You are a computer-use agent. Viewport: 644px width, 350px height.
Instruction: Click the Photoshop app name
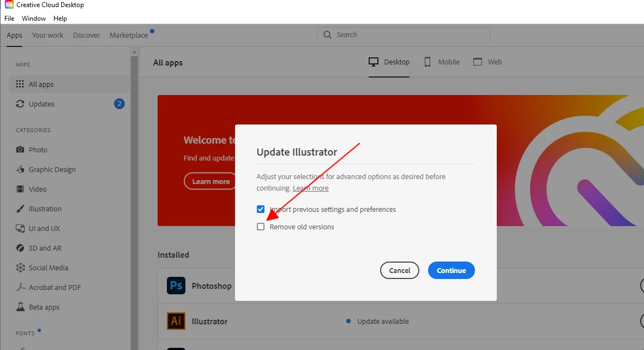[212, 286]
